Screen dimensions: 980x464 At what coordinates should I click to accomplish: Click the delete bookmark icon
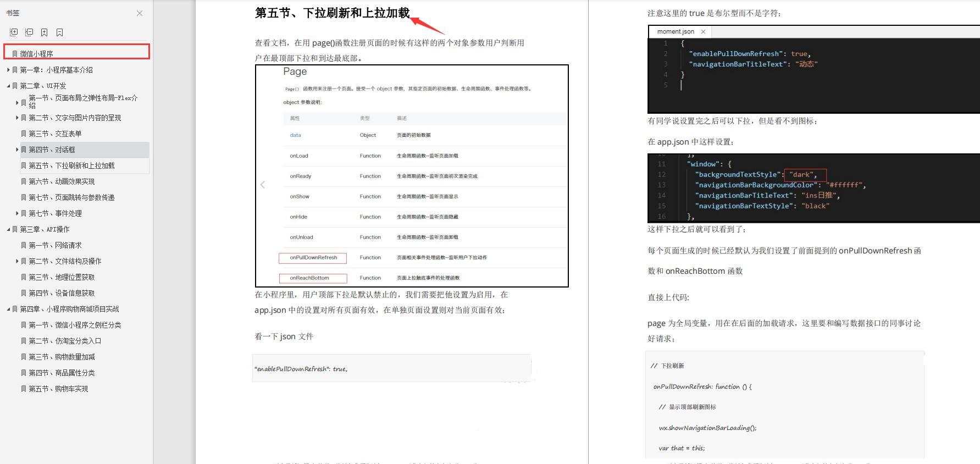pos(60,32)
